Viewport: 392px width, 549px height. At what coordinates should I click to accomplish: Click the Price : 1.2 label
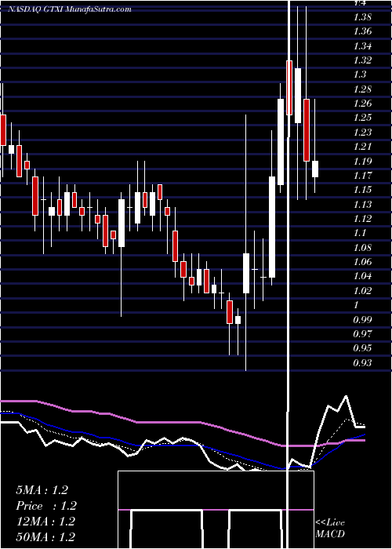[x=45, y=506]
